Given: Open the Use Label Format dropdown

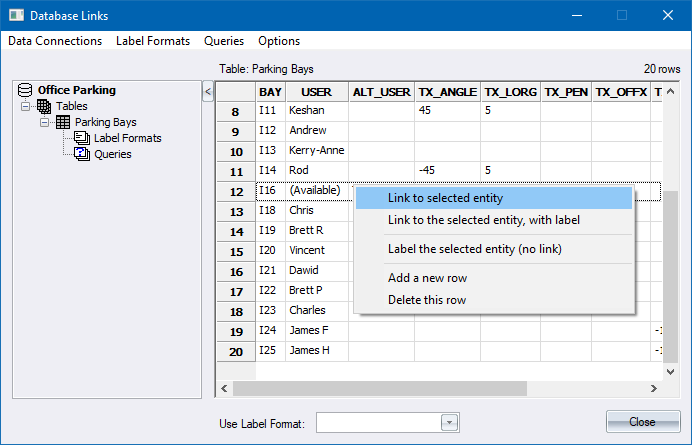Looking at the screenshot, I should pyautogui.click(x=449, y=423).
